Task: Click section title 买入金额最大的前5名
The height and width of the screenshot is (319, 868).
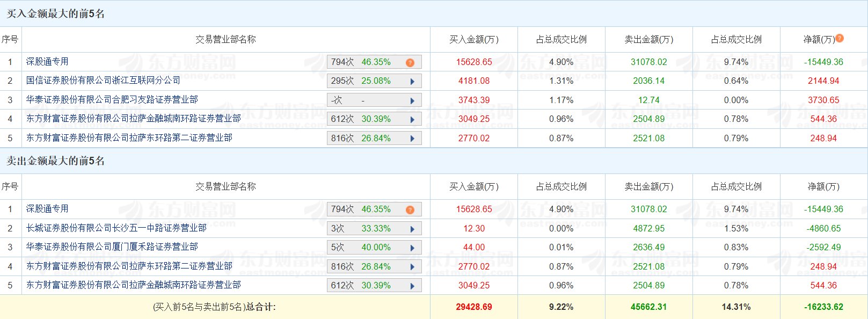Action: [x=56, y=14]
